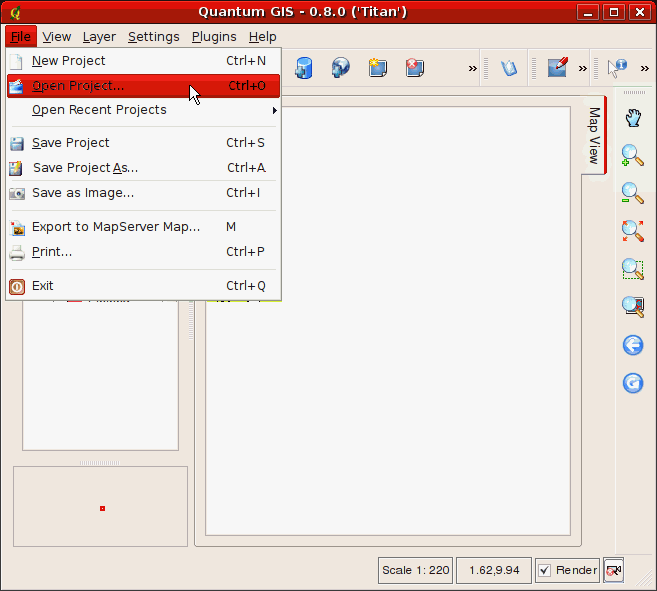Screen dimensions: 657x591
Task: Click the Save Project floppy icon
Action: pyautogui.click(x=17, y=144)
